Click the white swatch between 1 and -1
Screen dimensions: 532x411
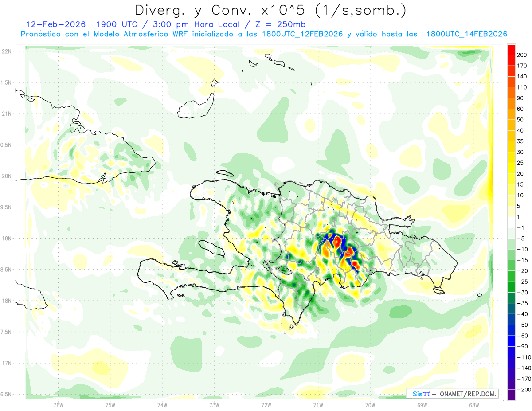[x=511, y=222]
